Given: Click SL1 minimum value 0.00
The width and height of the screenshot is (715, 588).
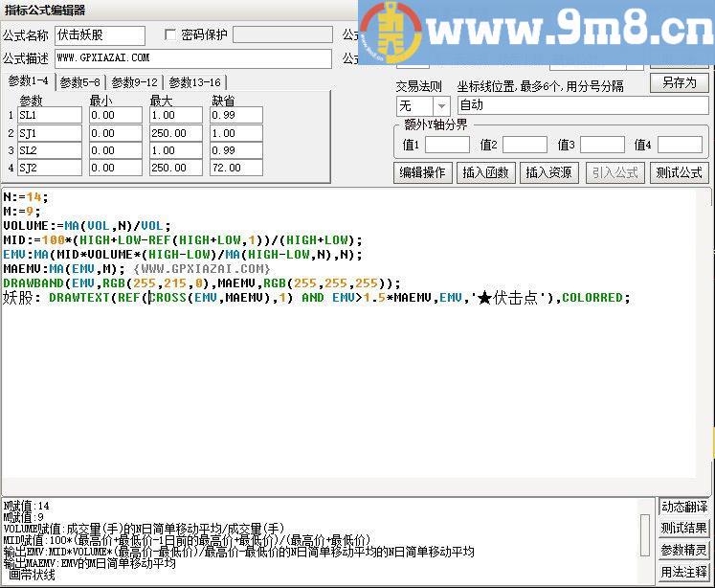Looking at the screenshot, I should pos(116,116).
